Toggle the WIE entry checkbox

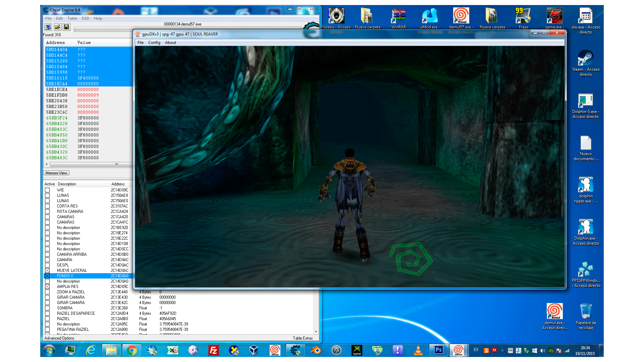point(47,190)
